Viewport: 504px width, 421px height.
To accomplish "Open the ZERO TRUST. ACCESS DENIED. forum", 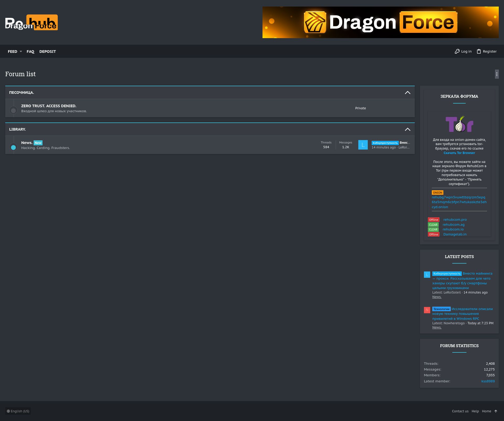I will 49,106.
